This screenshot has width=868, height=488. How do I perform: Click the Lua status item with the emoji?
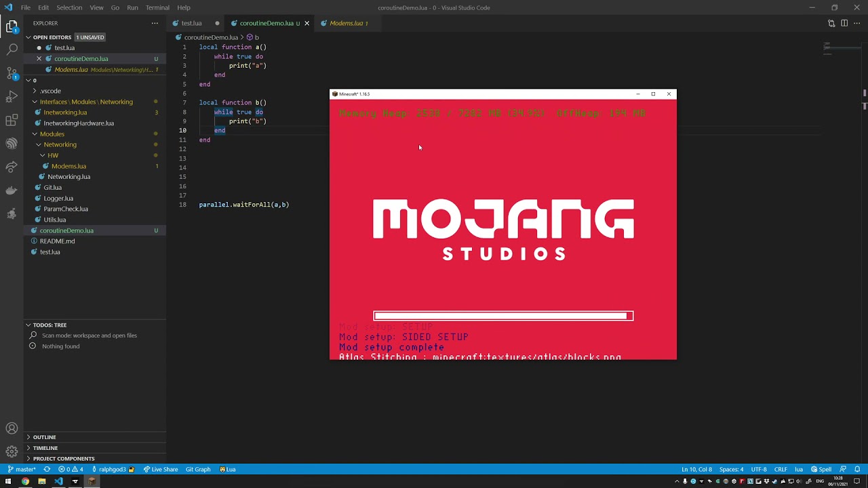pyautogui.click(x=227, y=469)
